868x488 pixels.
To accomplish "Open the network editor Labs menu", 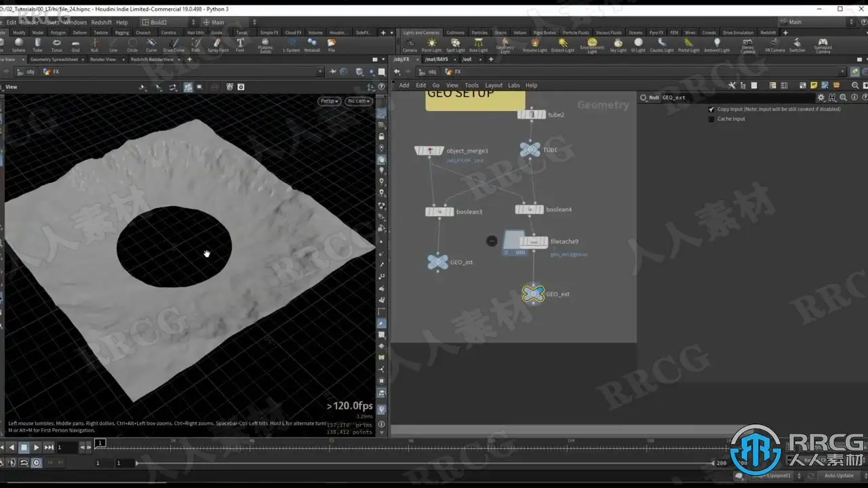I will click(514, 85).
